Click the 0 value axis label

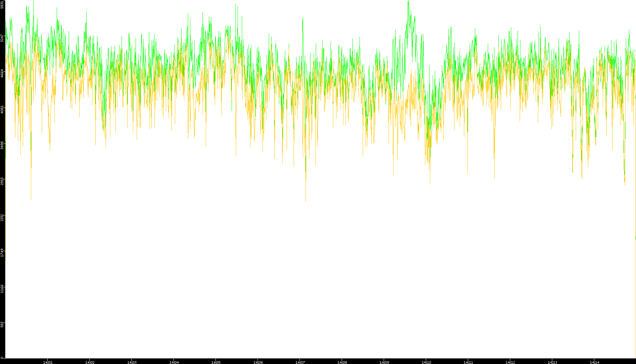2,358
